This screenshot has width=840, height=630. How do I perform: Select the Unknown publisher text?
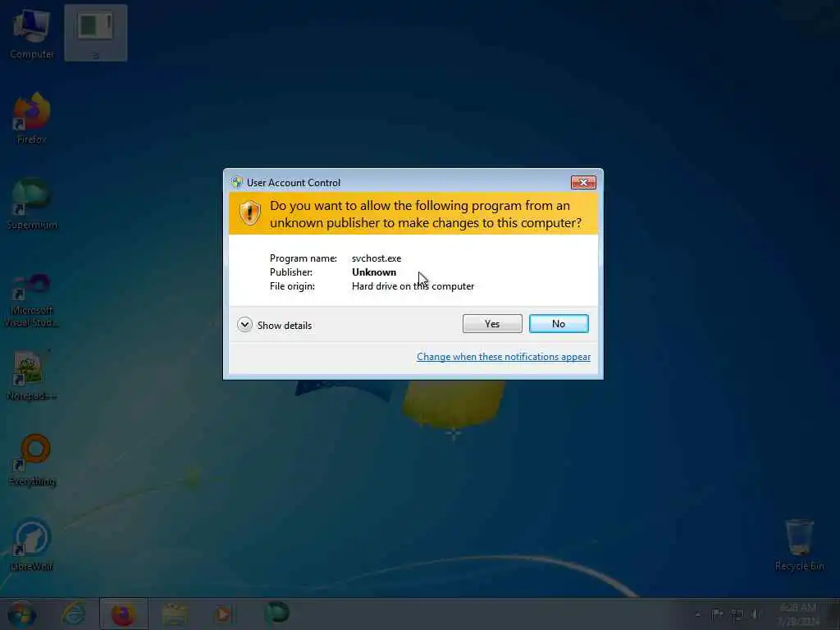pyautogui.click(x=374, y=272)
